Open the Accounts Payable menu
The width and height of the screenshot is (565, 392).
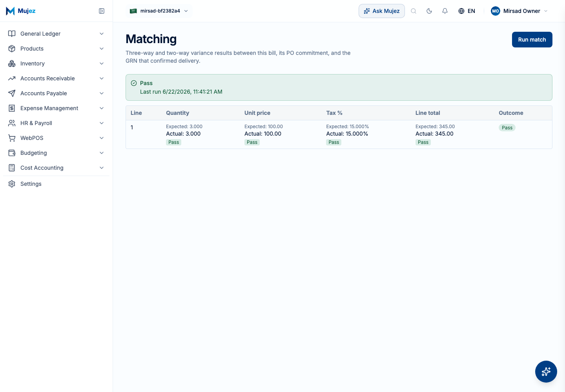[x=56, y=93]
